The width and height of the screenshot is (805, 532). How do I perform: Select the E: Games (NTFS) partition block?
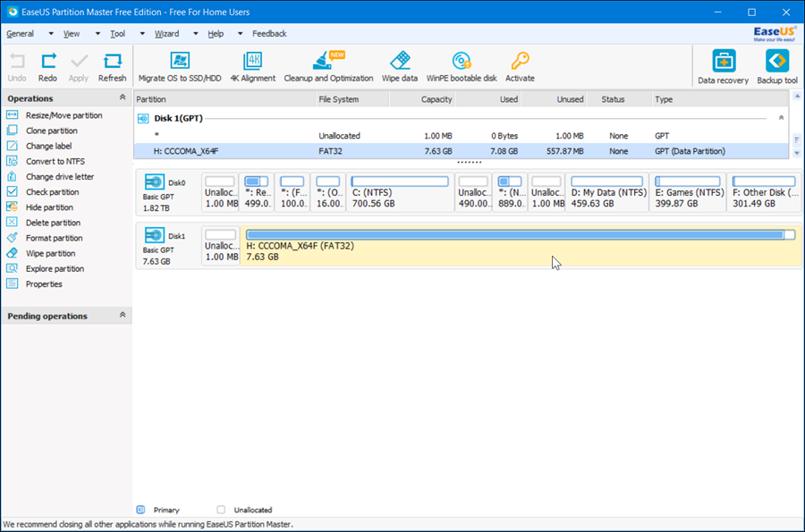click(x=688, y=192)
